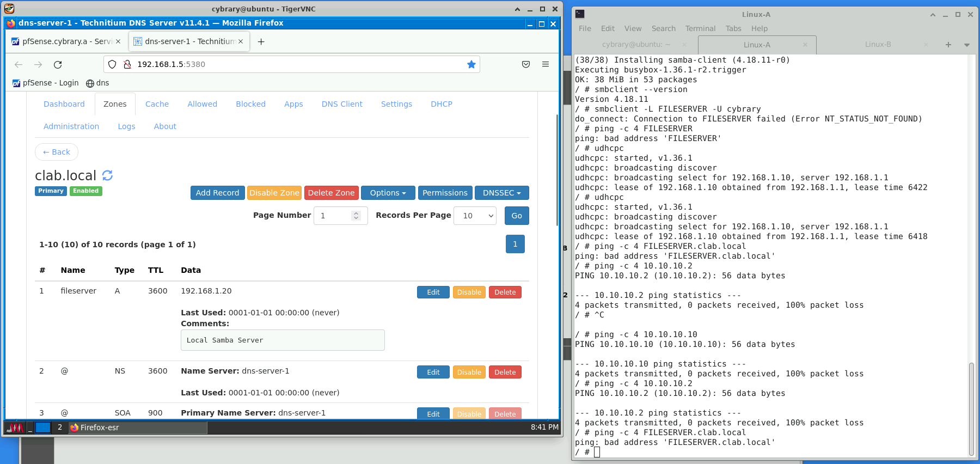Open the Pocket save icon
Image resolution: width=980 pixels, height=464 pixels.
[x=526, y=64]
